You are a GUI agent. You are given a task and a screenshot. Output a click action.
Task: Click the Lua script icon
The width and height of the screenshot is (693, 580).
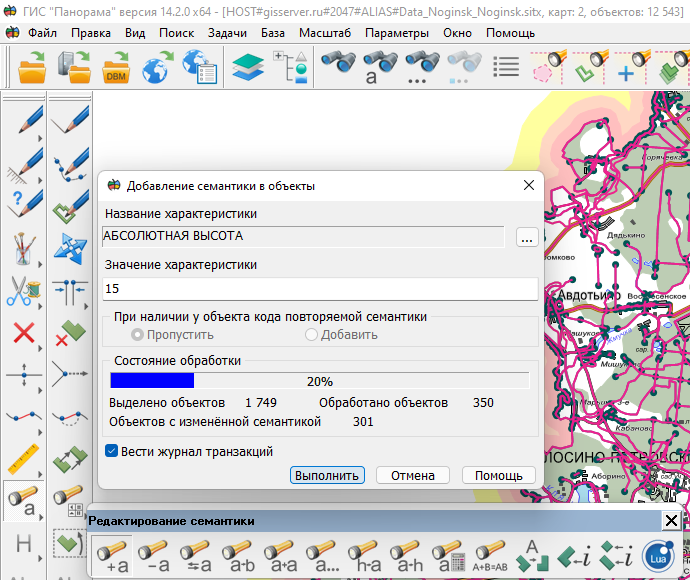[657, 554]
